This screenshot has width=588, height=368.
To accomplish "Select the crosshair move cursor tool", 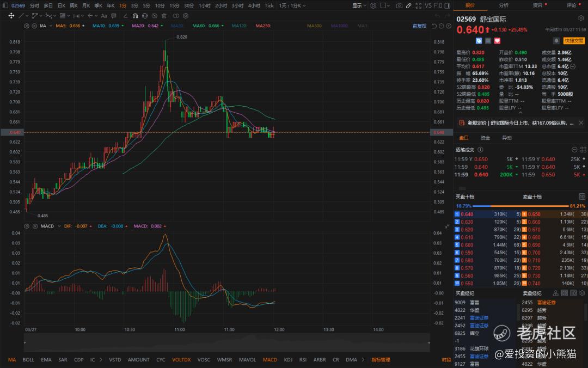I will coord(11,16).
